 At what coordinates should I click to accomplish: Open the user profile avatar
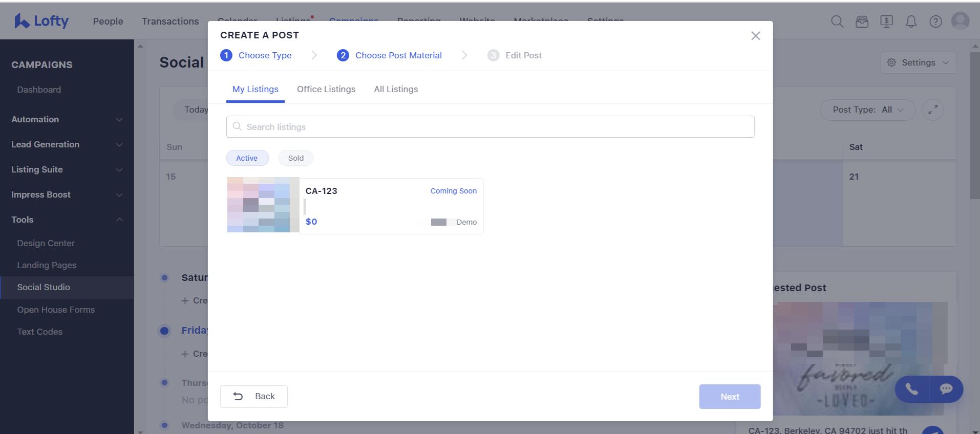(x=960, y=21)
